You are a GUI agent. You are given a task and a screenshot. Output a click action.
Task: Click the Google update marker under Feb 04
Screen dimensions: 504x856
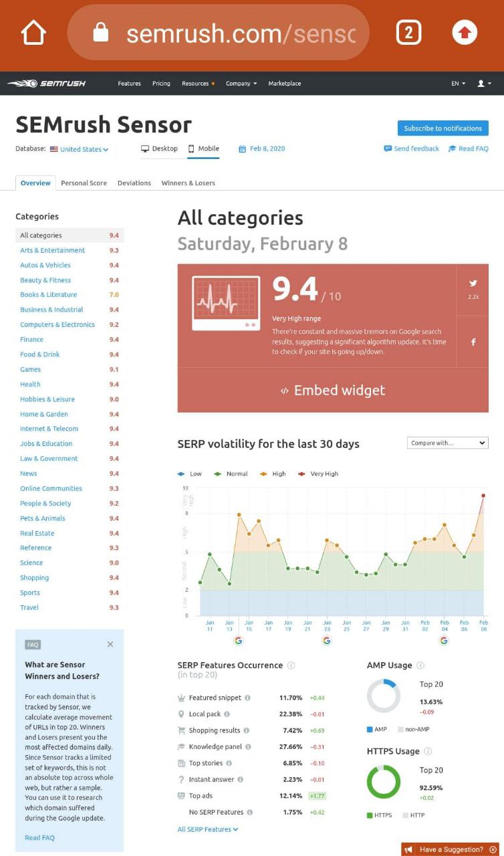point(444,641)
